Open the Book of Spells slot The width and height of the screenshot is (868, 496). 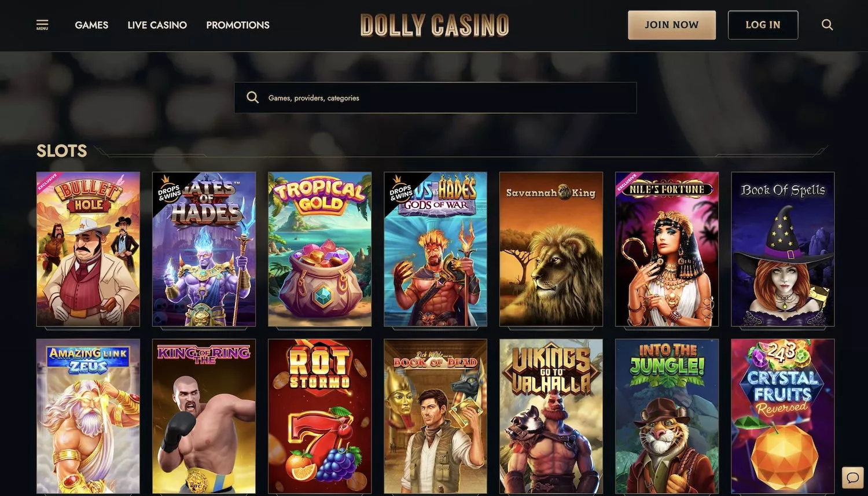[x=782, y=249]
